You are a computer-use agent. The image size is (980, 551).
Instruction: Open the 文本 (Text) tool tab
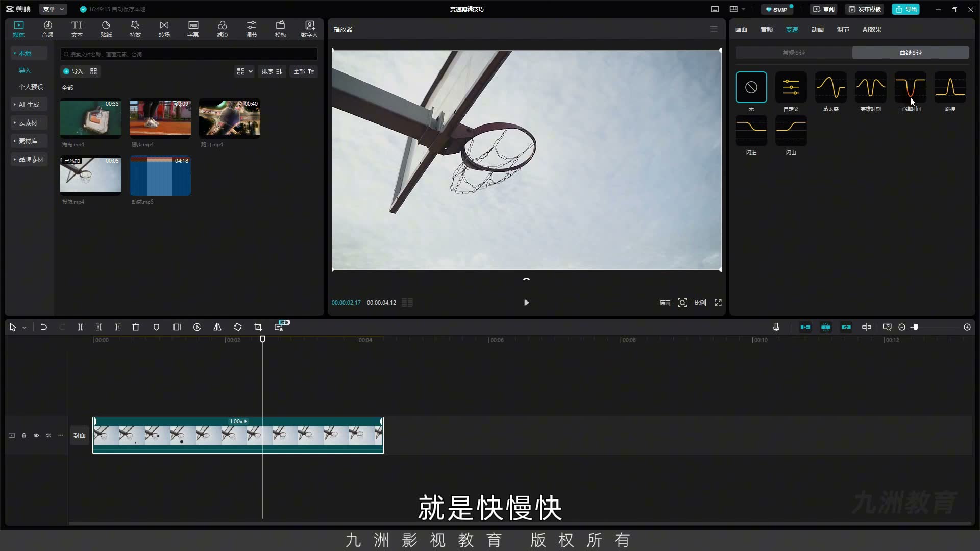point(77,29)
